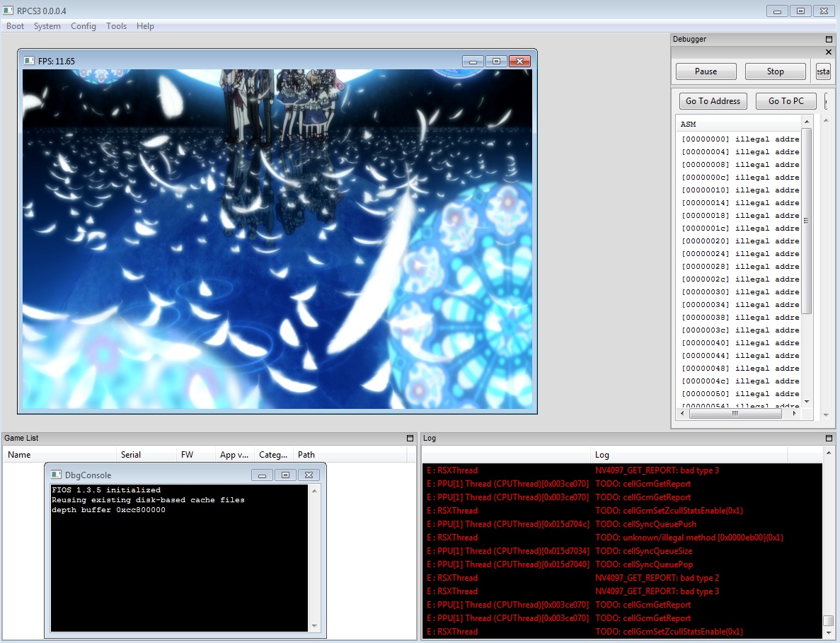Click the FPS game window title icon

point(29,61)
